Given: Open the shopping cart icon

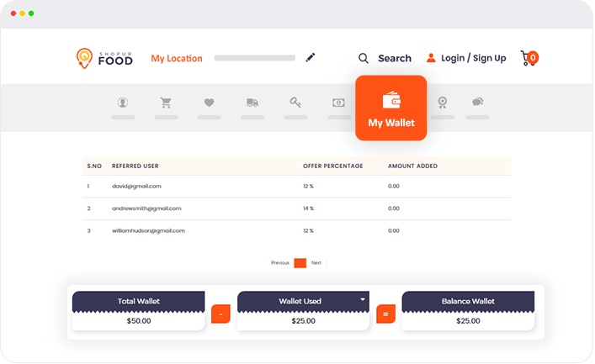Looking at the screenshot, I should click(526, 58).
